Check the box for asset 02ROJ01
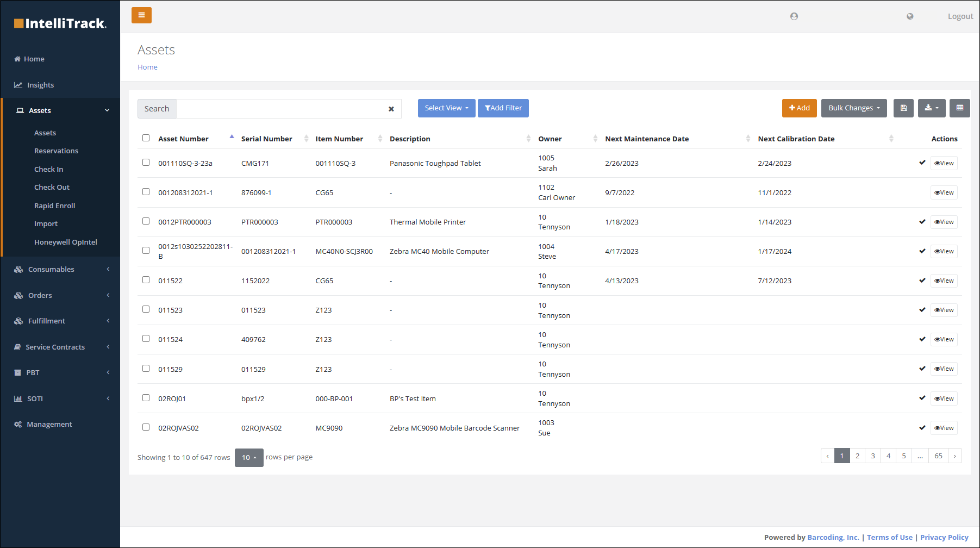The width and height of the screenshot is (980, 548). 146,398
